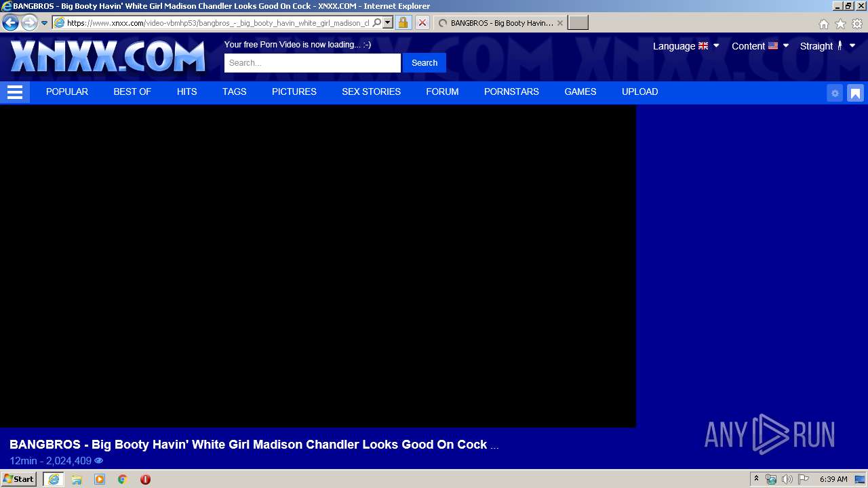Click the magnifier search icon in address bar
868x488 pixels.
point(377,22)
